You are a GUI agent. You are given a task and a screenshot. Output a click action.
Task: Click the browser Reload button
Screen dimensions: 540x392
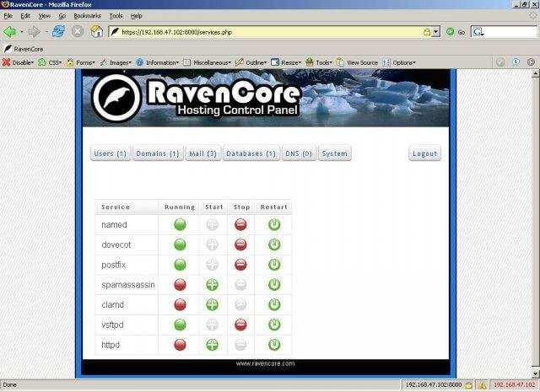click(x=57, y=32)
